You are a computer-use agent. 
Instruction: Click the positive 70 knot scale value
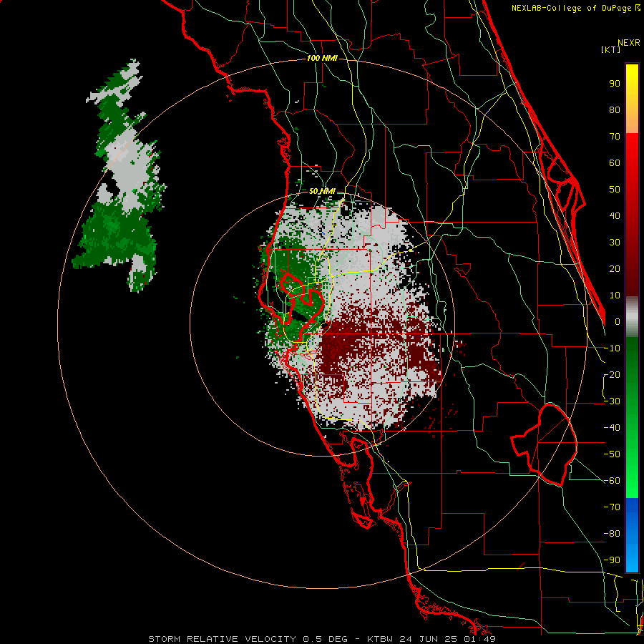point(615,137)
